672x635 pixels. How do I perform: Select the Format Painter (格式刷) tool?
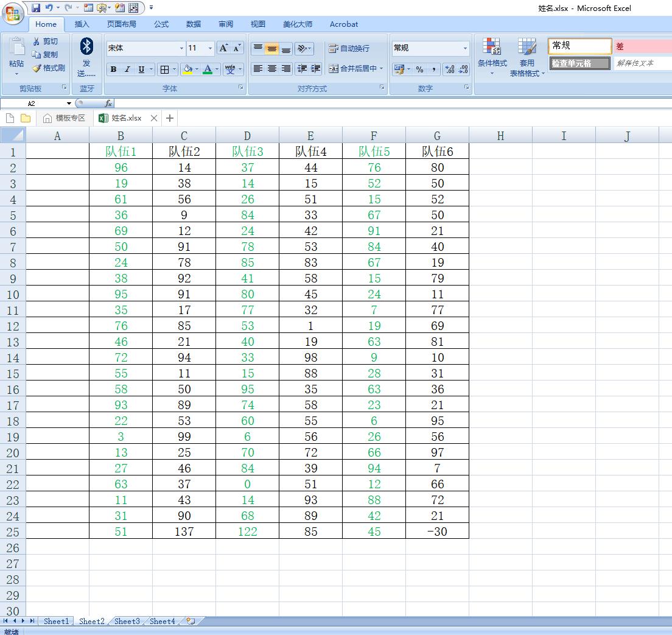pos(49,68)
